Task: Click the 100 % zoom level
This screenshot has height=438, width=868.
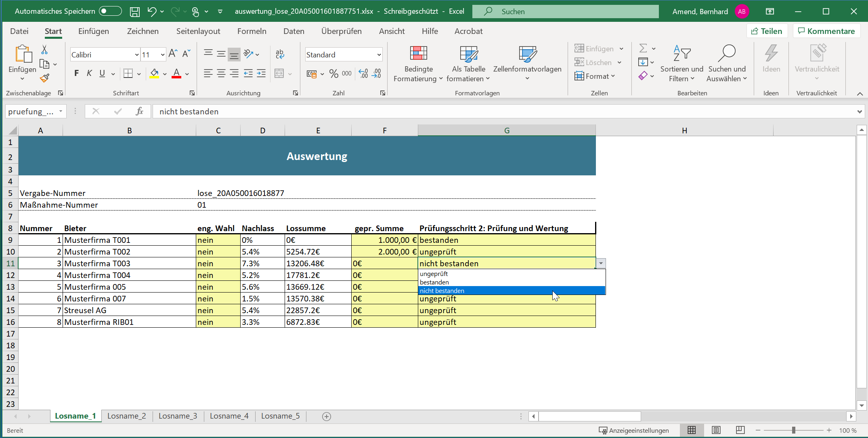Action: pos(848,430)
